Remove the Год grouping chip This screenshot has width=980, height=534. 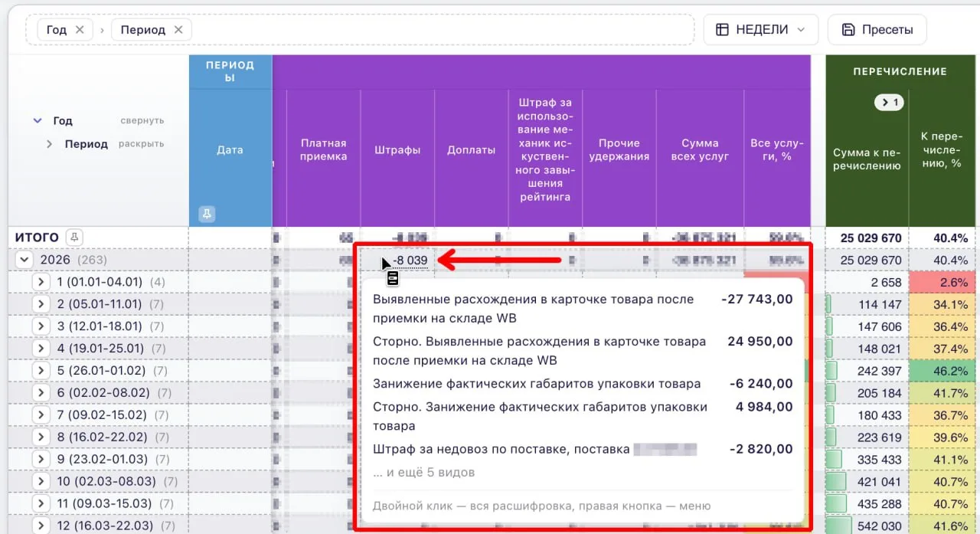(x=80, y=30)
